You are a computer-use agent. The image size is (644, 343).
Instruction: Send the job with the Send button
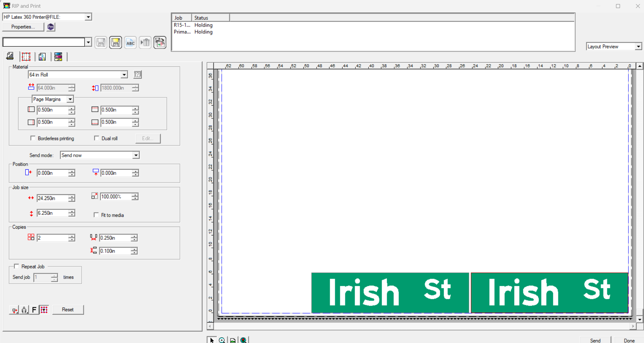[x=595, y=341]
